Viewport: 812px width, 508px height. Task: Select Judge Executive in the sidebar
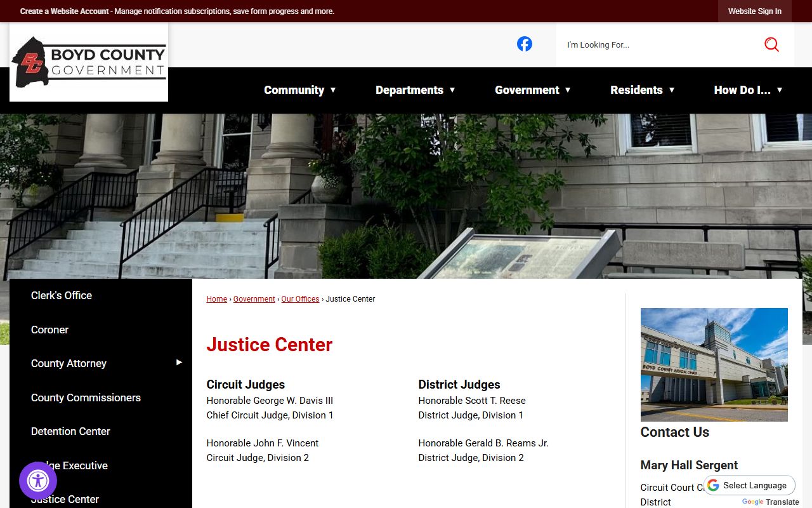70,465
